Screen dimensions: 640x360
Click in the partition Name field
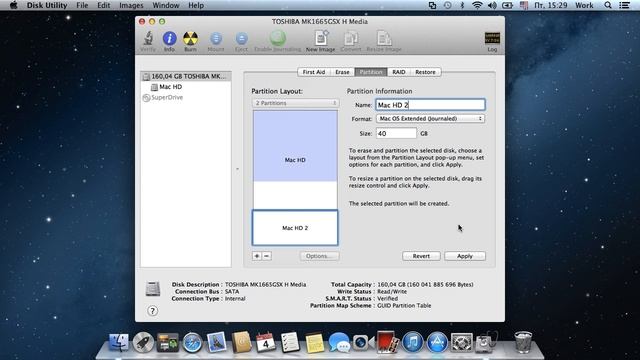click(x=430, y=105)
